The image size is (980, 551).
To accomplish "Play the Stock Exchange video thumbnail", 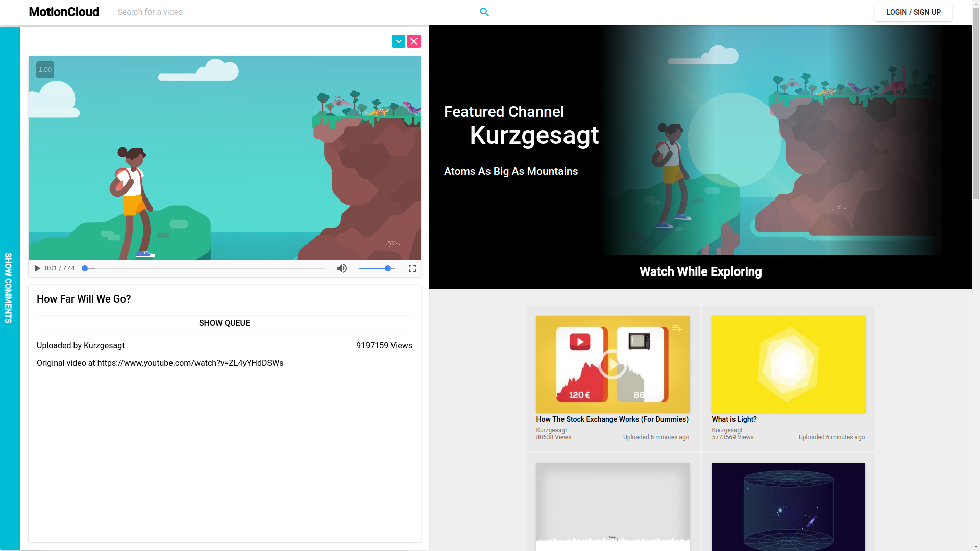I will (x=612, y=364).
